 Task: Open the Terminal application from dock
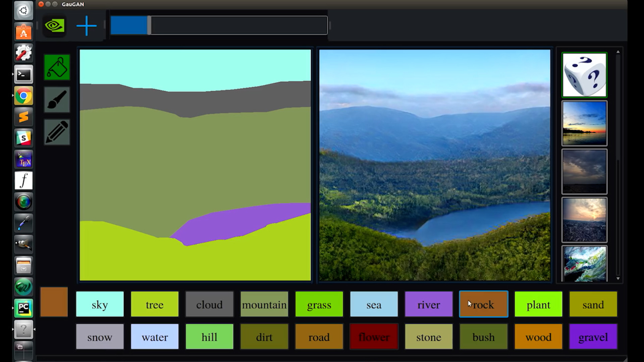[24, 74]
